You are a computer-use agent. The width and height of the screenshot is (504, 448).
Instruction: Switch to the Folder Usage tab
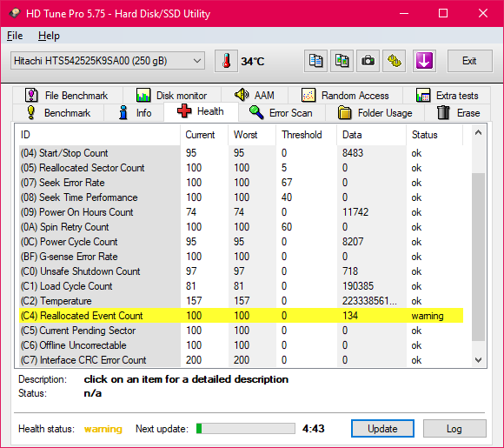375,112
